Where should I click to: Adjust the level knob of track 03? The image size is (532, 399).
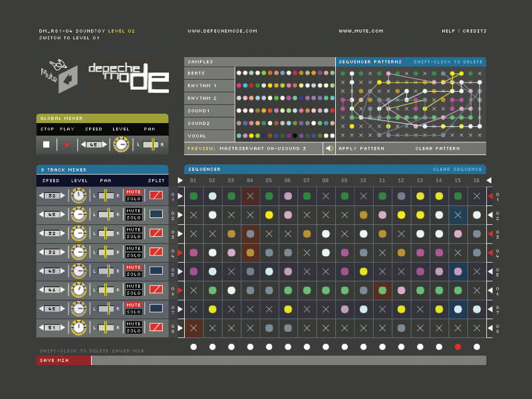pos(78,233)
